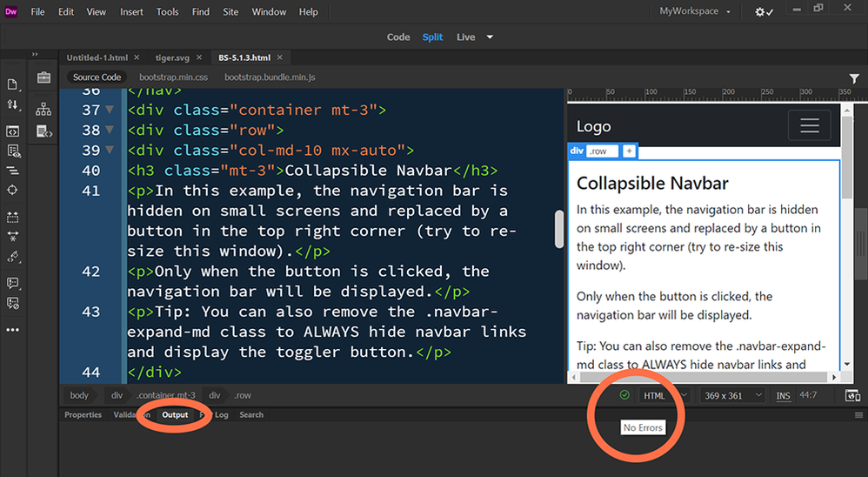
Task: Select Source Code related file
Action: point(97,77)
